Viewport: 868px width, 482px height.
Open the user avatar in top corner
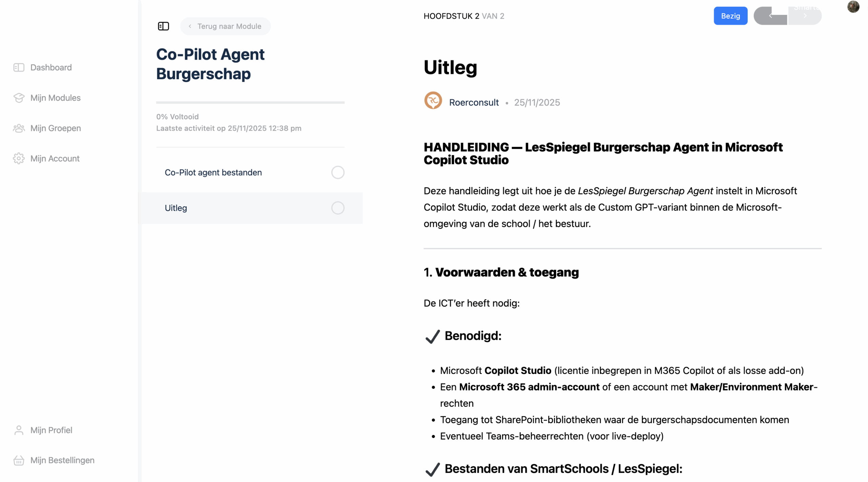pyautogui.click(x=853, y=6)
